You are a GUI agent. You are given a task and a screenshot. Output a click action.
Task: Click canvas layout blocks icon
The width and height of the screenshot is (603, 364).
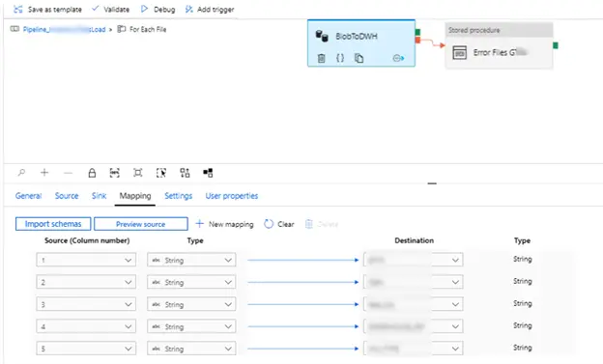[x=208, y=173]
